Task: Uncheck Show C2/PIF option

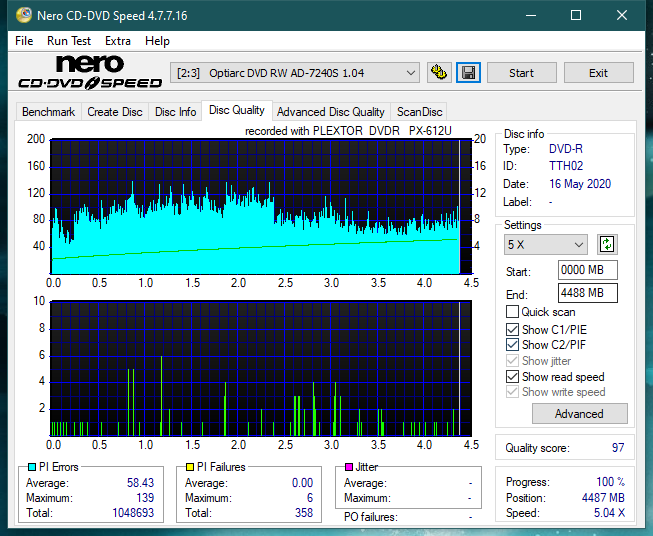Action: pos(512,345)
